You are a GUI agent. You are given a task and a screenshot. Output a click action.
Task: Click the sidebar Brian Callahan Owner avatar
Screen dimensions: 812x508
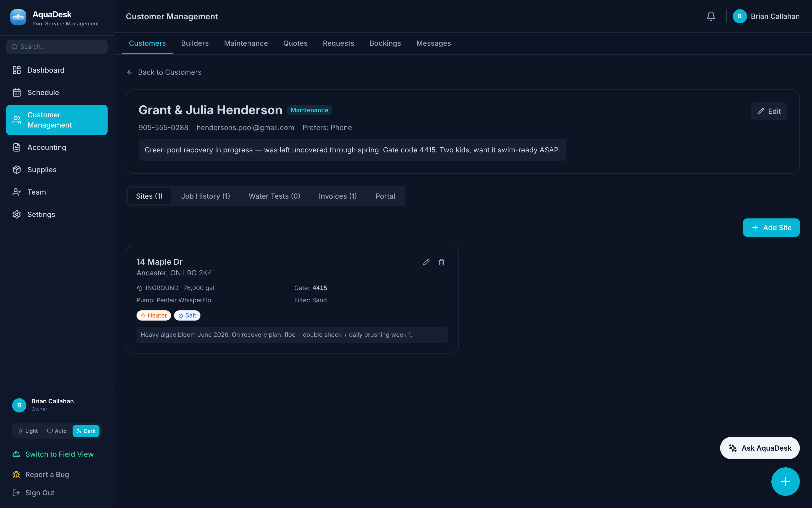click(19, 405)
